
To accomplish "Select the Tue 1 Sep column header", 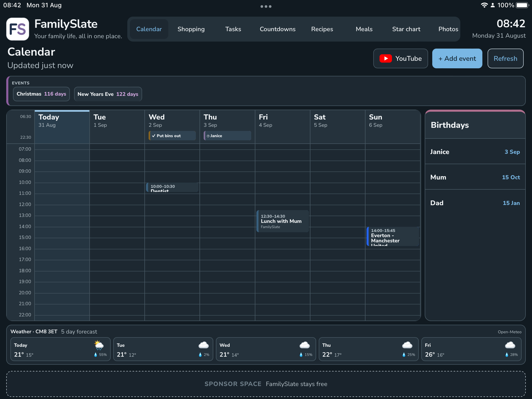I will (117, 127).
